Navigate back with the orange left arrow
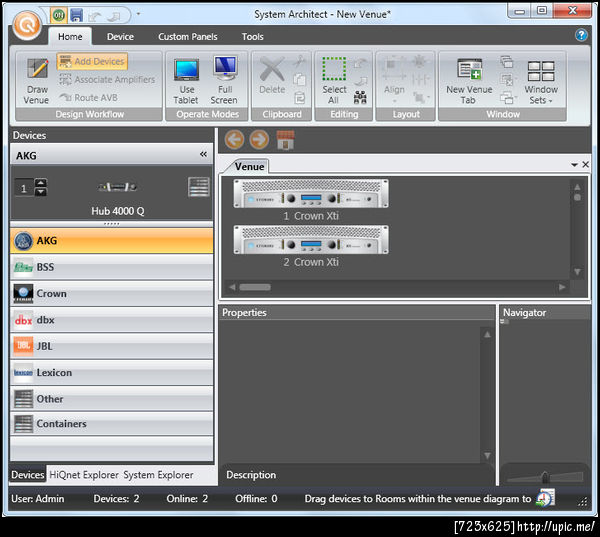This screenshot has width=600, height=537. 234,139
